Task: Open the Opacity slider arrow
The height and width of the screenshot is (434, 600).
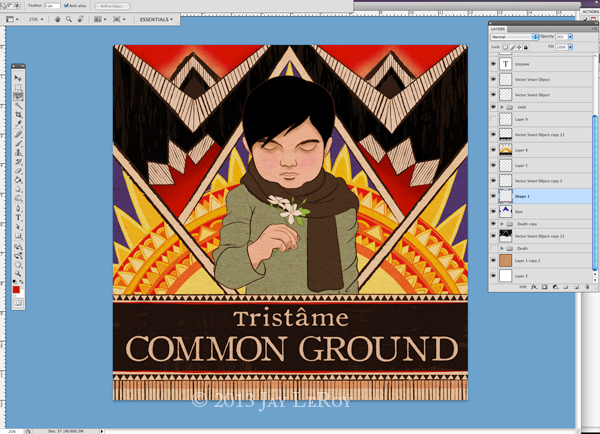Action: tap(571, 37)
